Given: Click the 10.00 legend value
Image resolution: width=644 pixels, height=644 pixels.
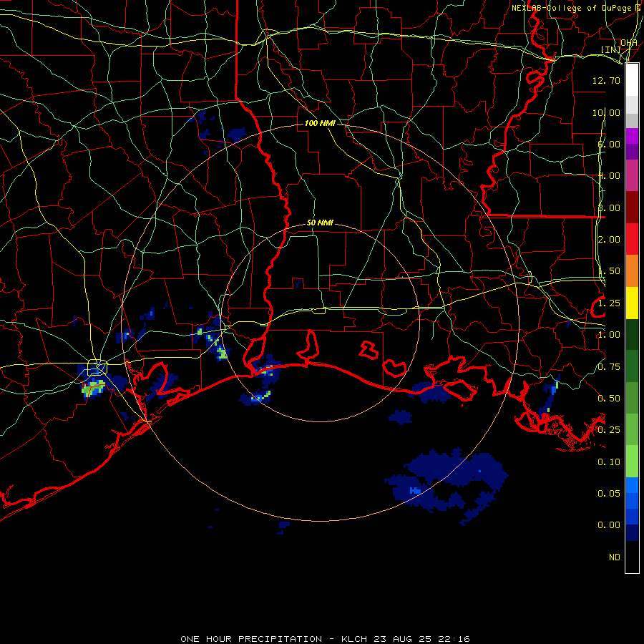Looking at the screenshot, I should click(606, 112).
